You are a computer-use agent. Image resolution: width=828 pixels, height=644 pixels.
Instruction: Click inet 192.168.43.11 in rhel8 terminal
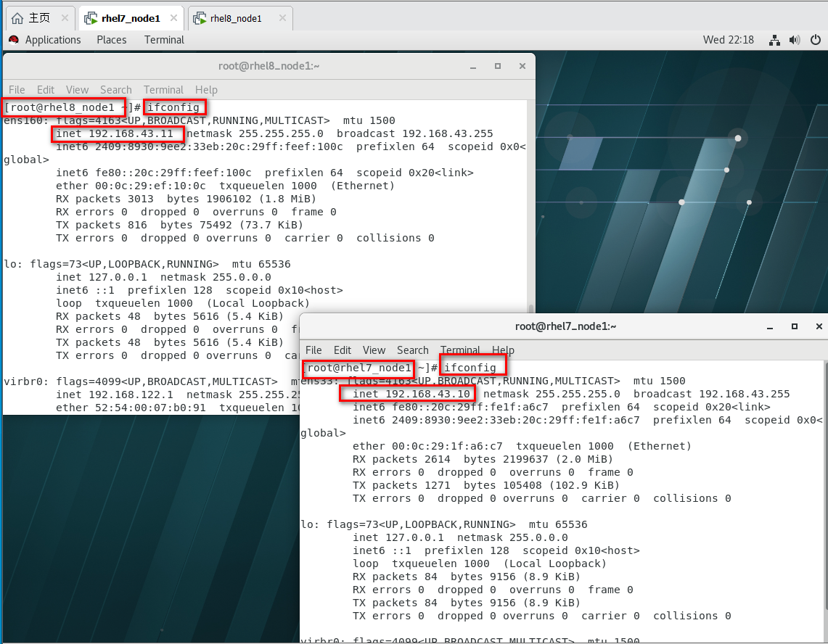(115, 133)
